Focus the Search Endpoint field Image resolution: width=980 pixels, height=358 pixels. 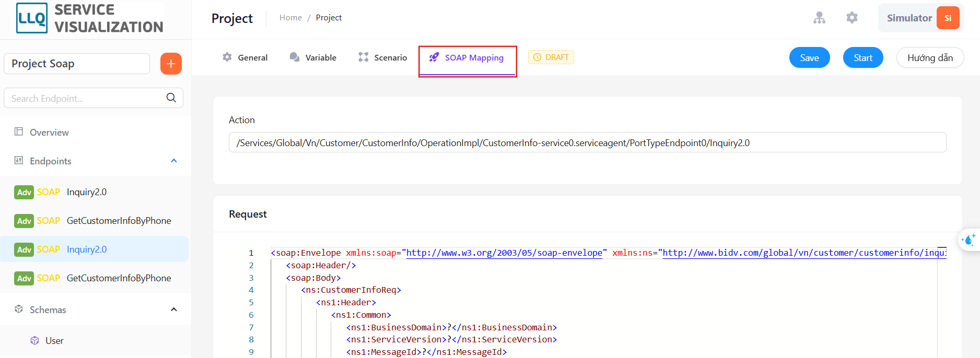[x=94, y=98]
